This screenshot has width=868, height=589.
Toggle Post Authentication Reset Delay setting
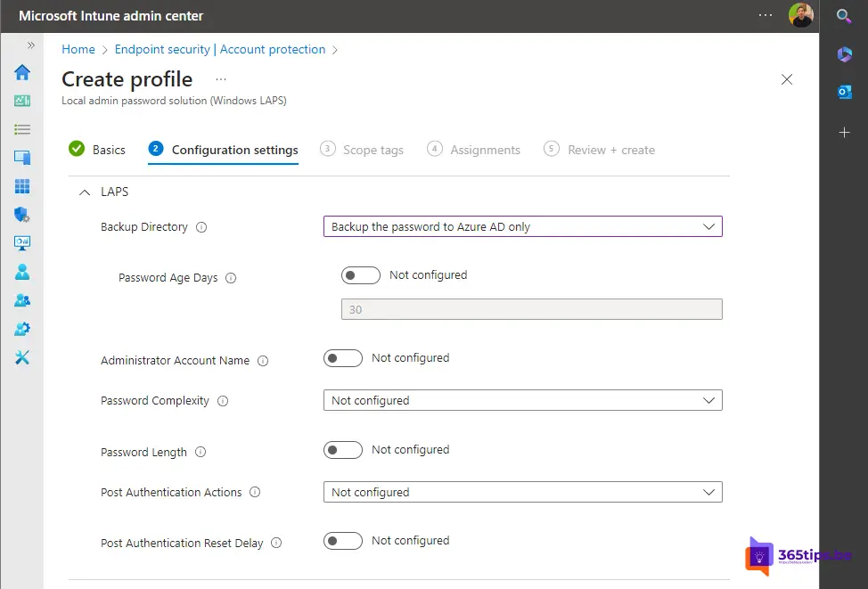[343, 541]
